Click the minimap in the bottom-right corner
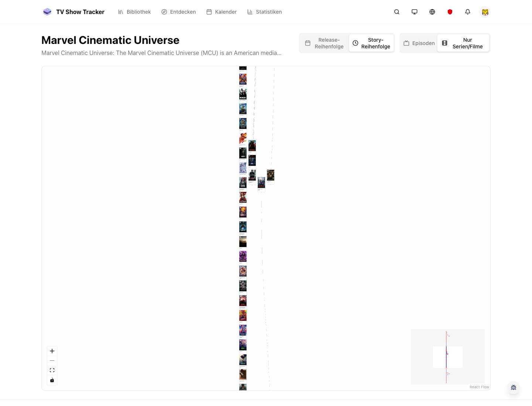This screenshot has height=406, width=532. point(447,357)
